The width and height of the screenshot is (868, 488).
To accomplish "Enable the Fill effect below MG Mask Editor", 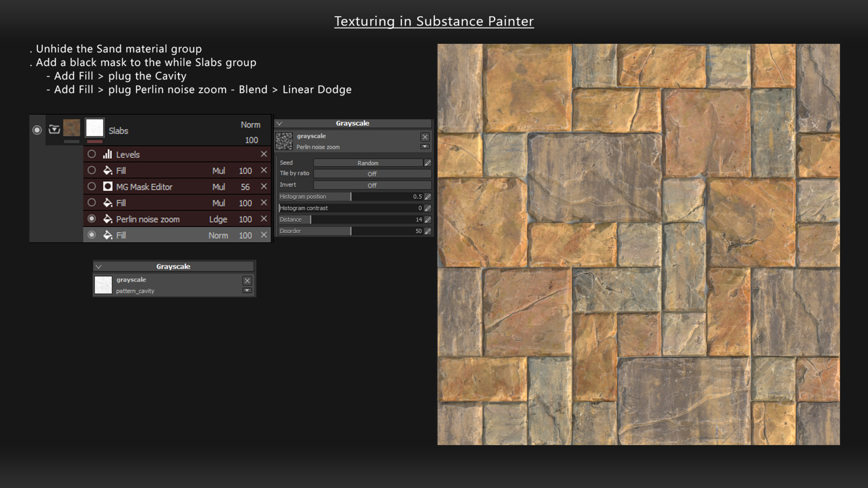I will [x=92, y=203].
